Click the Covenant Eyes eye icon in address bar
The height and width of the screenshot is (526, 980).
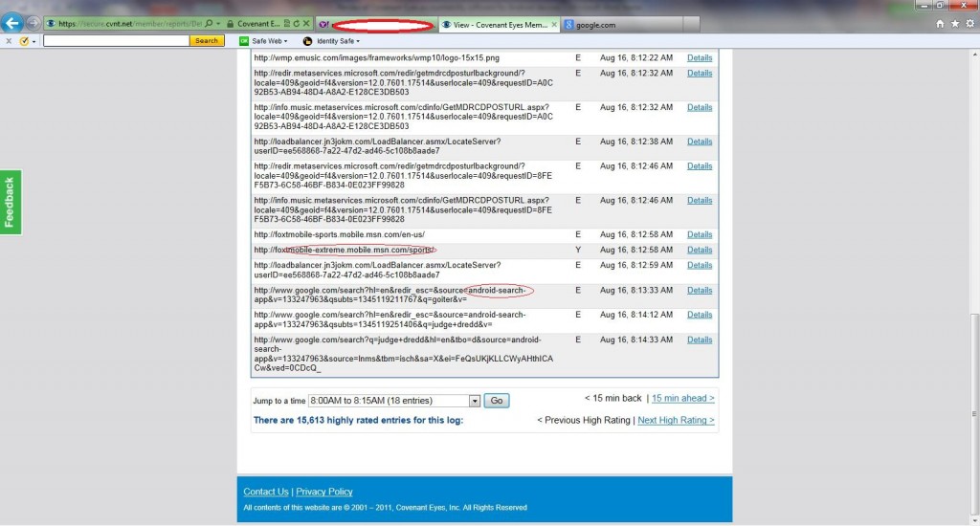click(x=51, y=24)
